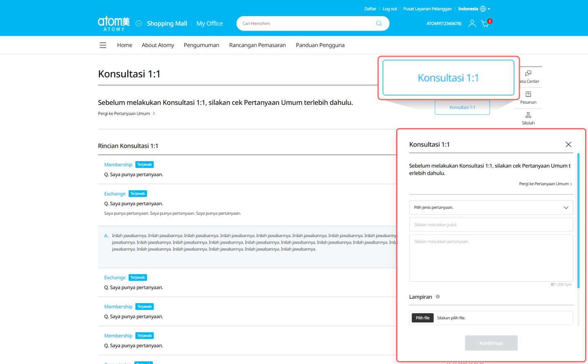Open the shopping cart icon
The width and height of the screenshot is (588, 364).
[485, 24]
